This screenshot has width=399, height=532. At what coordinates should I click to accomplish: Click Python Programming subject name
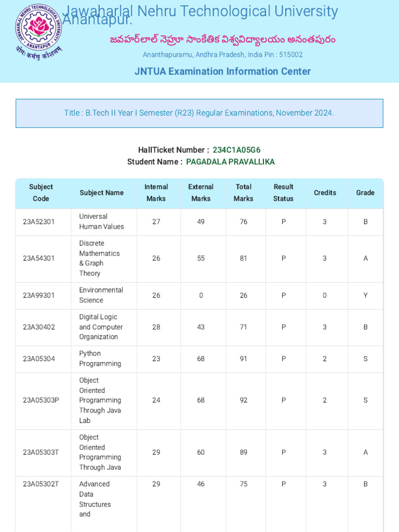coord(100,358)
